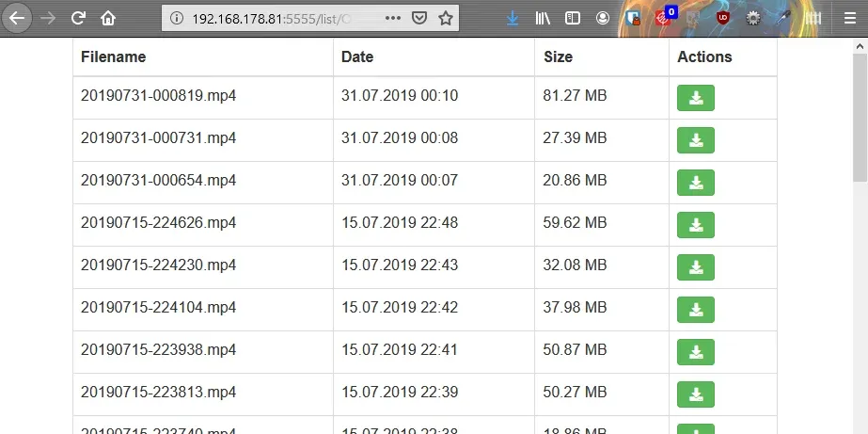Open the Firefox hamburger menu
Screen dimensions: 868x434
(849, 18)
